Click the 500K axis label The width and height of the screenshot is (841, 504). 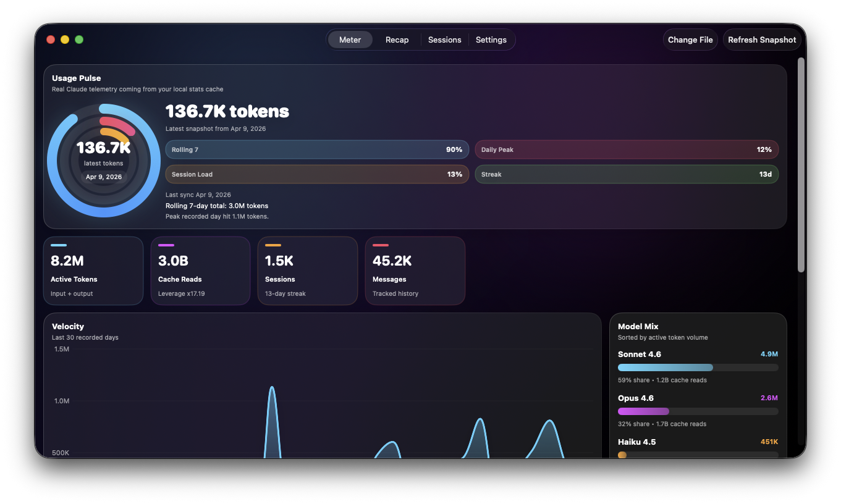tap(61, 453)
